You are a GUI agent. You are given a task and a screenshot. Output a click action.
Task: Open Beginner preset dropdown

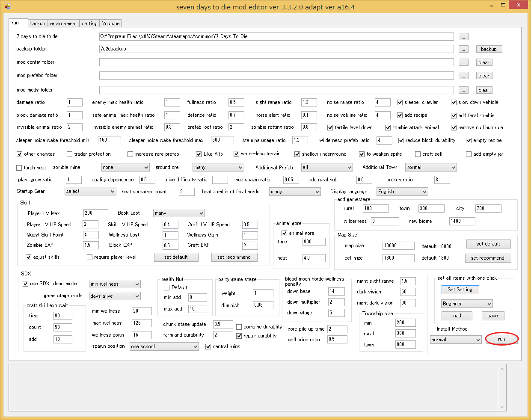467,304
